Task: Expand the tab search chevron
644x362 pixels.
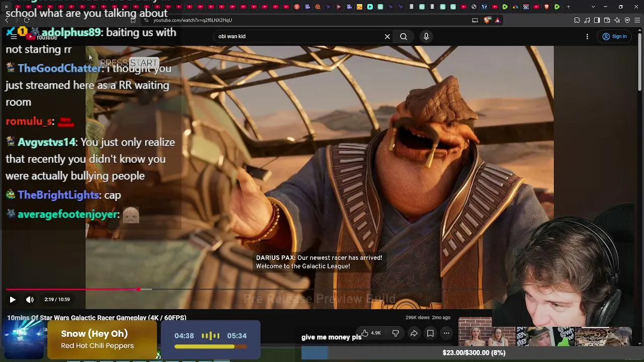Action: coord(593,7)
